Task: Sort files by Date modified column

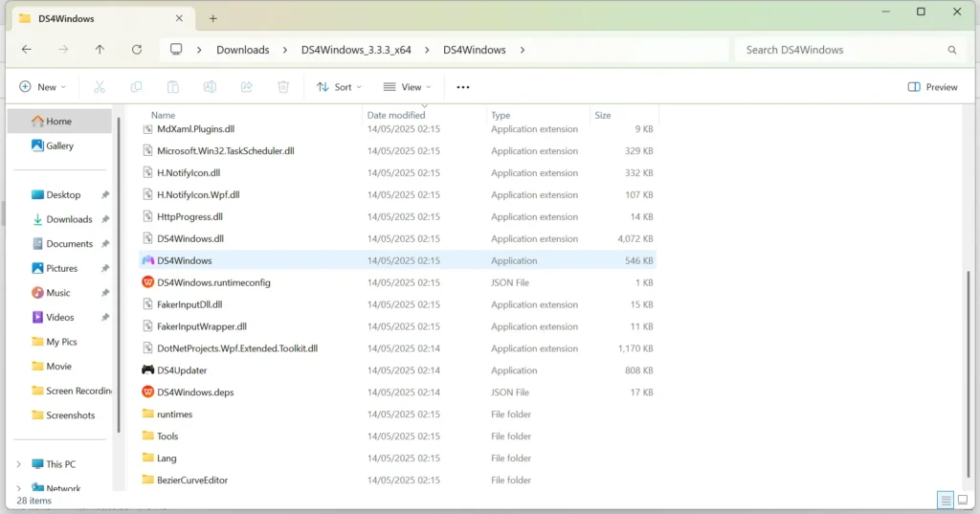Action: pos(394,115)
